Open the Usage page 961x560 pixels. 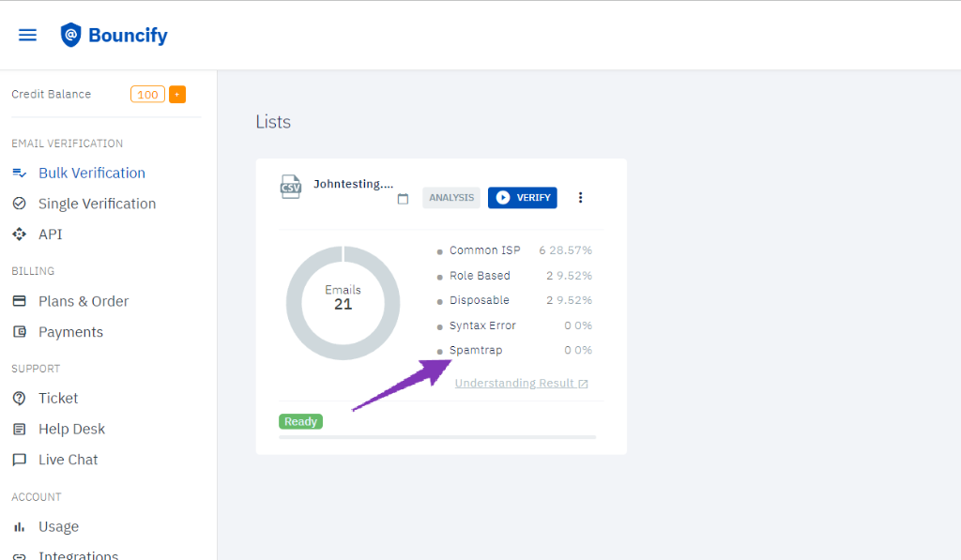58,527
